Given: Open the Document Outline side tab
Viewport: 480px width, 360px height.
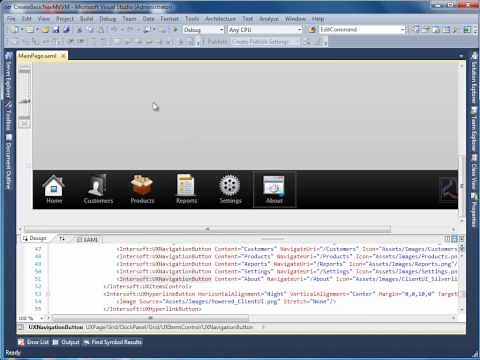Looking at the screenshot, I should pyautogui.click(x=8, y=162).
